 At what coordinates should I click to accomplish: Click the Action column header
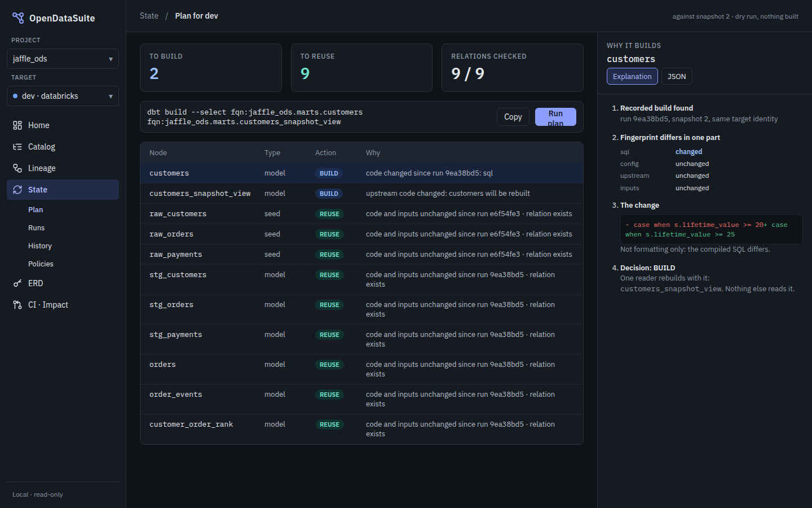[x=325, y=153]
